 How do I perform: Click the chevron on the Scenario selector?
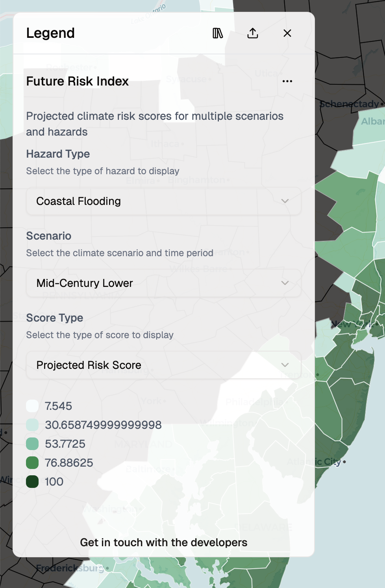coord(285,283)
